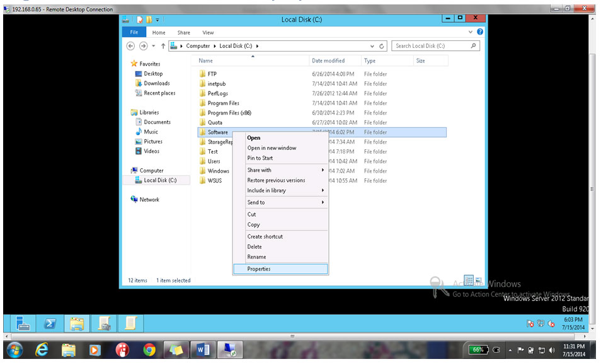Image resolution: width=601 pixels, height=364 pixels.
Task: Open Internet Explorer from local taskbar
Action: click(x=42, y=350)
